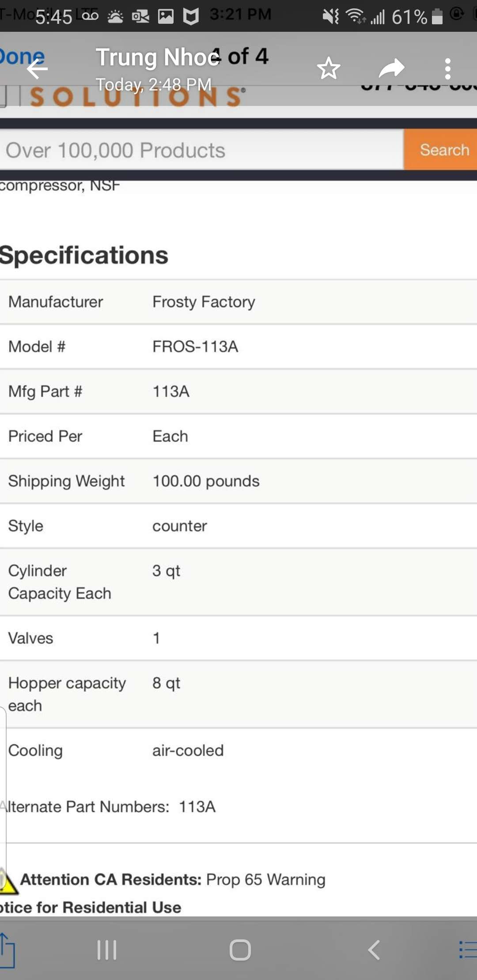
Task: Tap the orange SOLUTIONS logo
Action: tap(137, 97)
